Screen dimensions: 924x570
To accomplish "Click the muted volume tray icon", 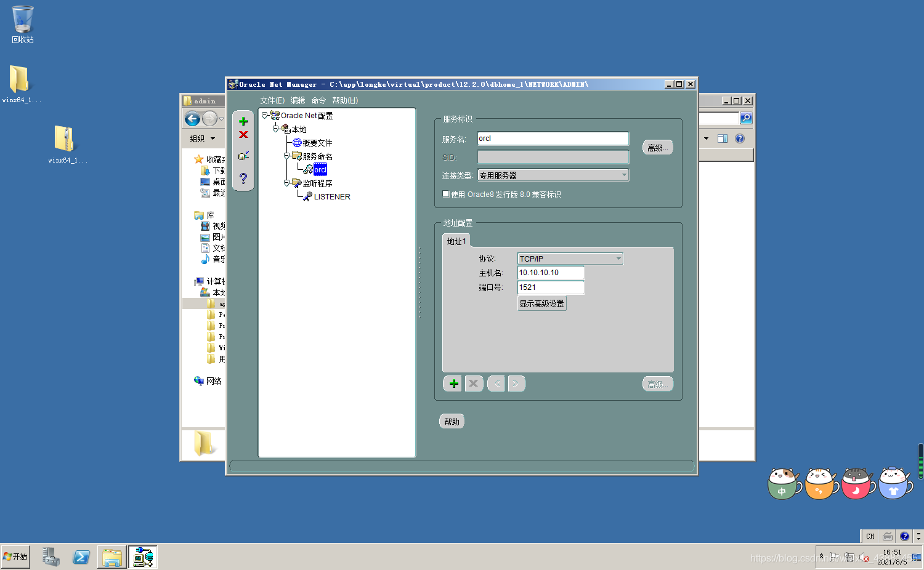I will (x=864, y=558).
